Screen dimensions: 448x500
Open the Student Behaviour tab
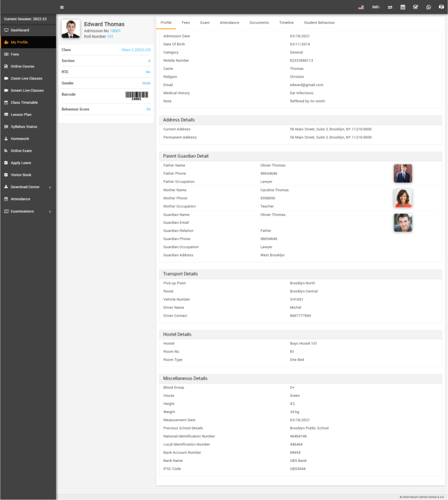pyautogui.click(x=319, y=23)
